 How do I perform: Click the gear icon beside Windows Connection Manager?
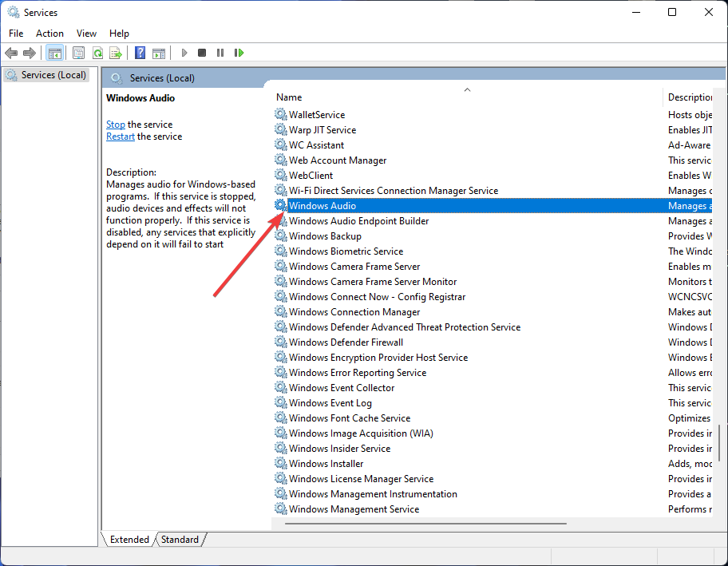(280, 311)
